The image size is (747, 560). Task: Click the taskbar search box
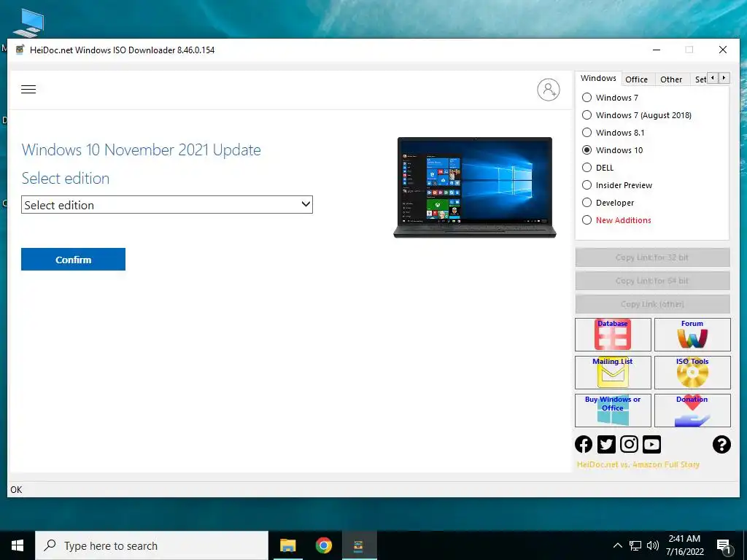pos(152,545)
